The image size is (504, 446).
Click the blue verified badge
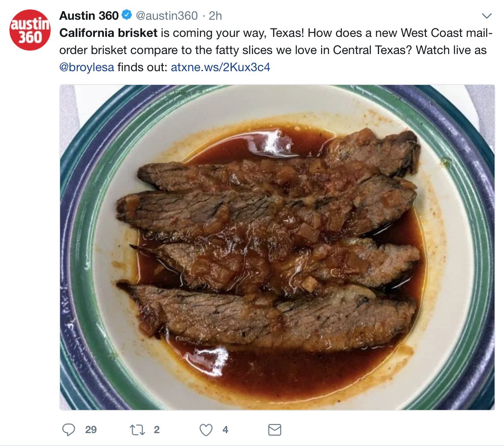point(126,15)
